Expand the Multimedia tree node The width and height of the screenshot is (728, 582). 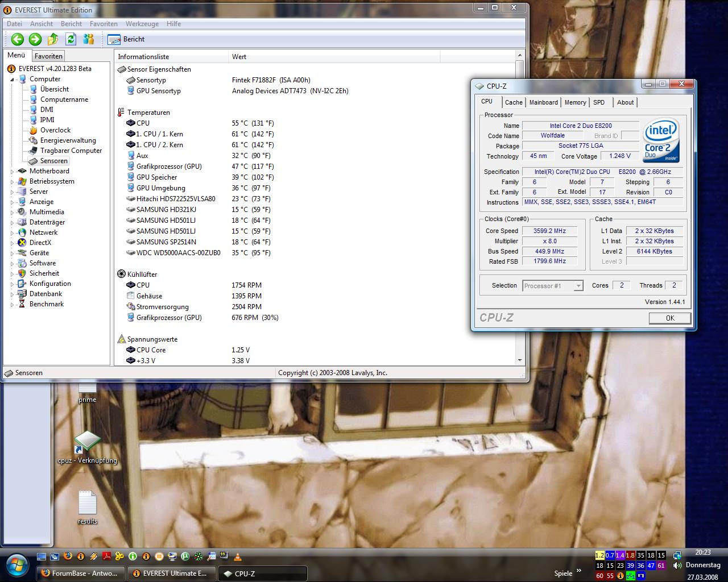[x=12, y=212]
